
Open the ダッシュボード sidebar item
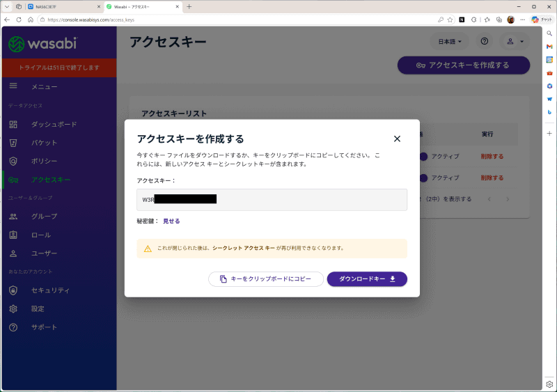(x=54, y=125)
